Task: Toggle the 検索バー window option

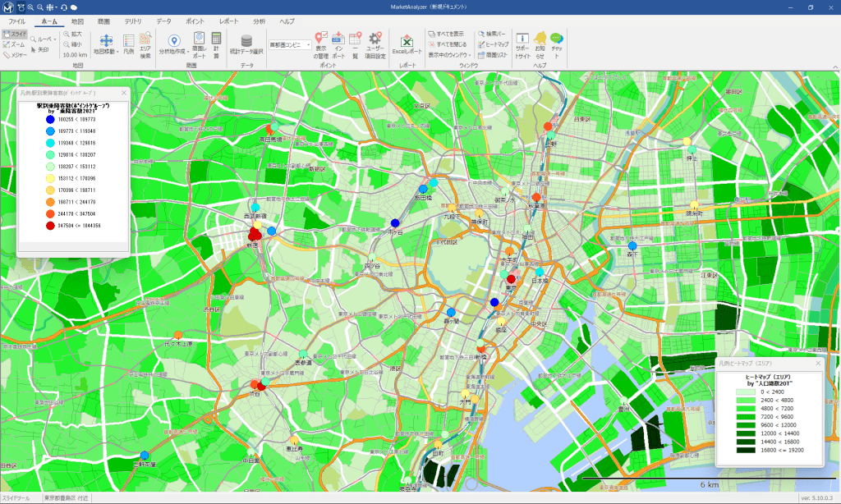Action: [x=493, y=34]
